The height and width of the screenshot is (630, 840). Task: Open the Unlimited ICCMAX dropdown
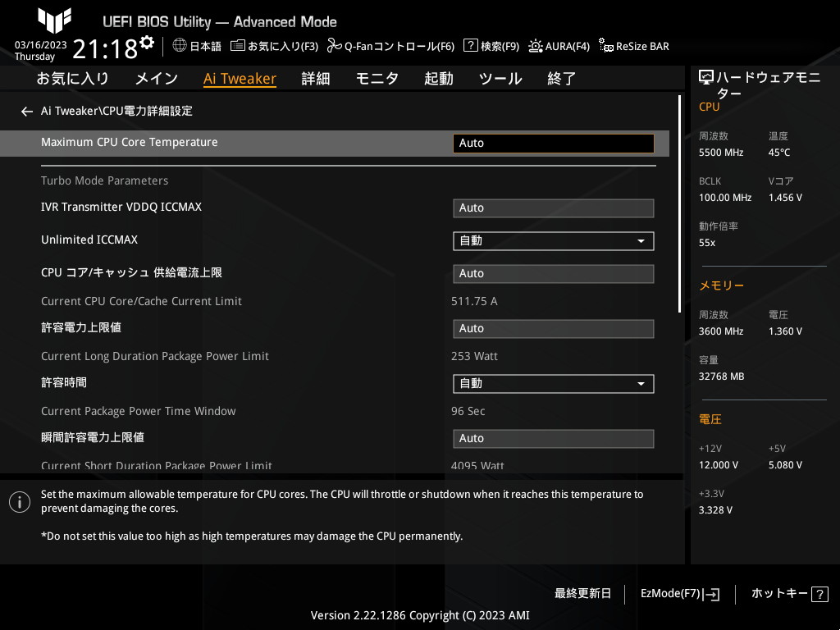(x=554, y=241)
